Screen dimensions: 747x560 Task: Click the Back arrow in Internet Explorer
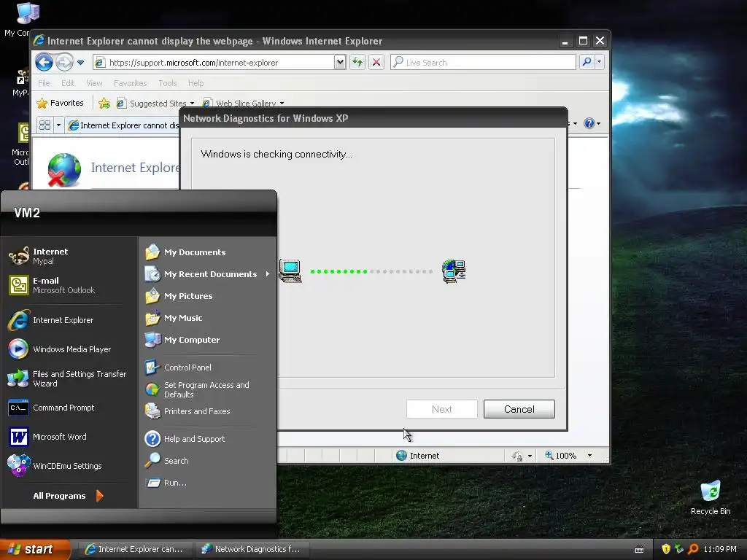click(x=44, y=62)
